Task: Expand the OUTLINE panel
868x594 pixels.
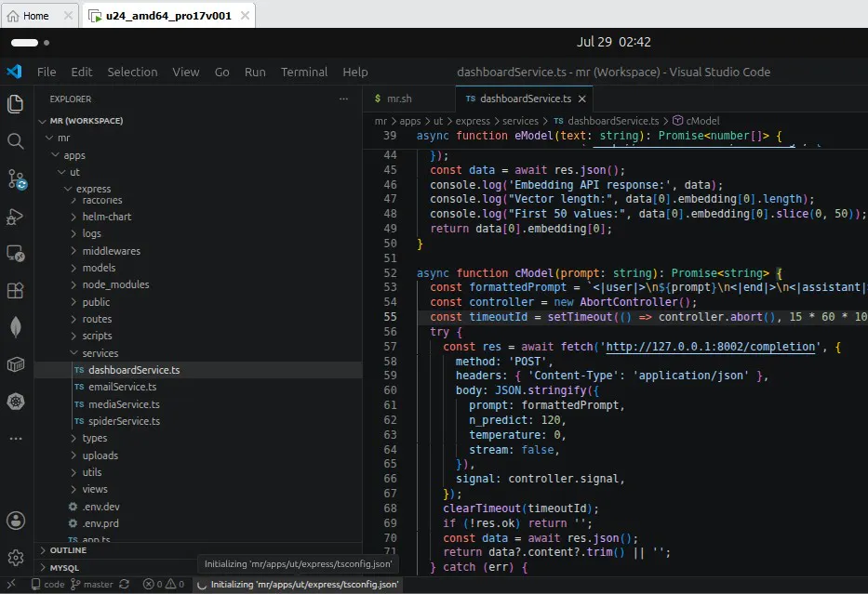Action: point(43,550)
